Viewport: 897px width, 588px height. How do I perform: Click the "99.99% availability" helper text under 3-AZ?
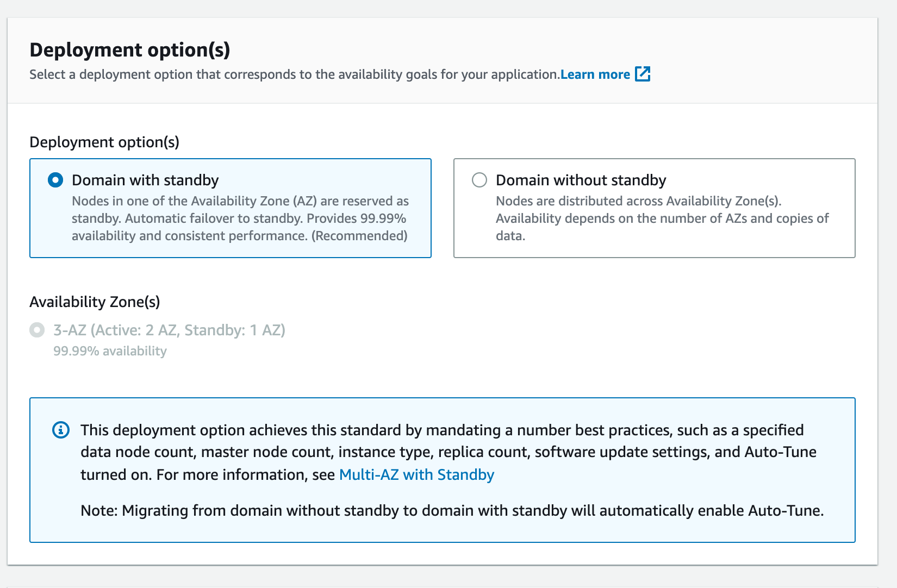[x=110, y=351]
